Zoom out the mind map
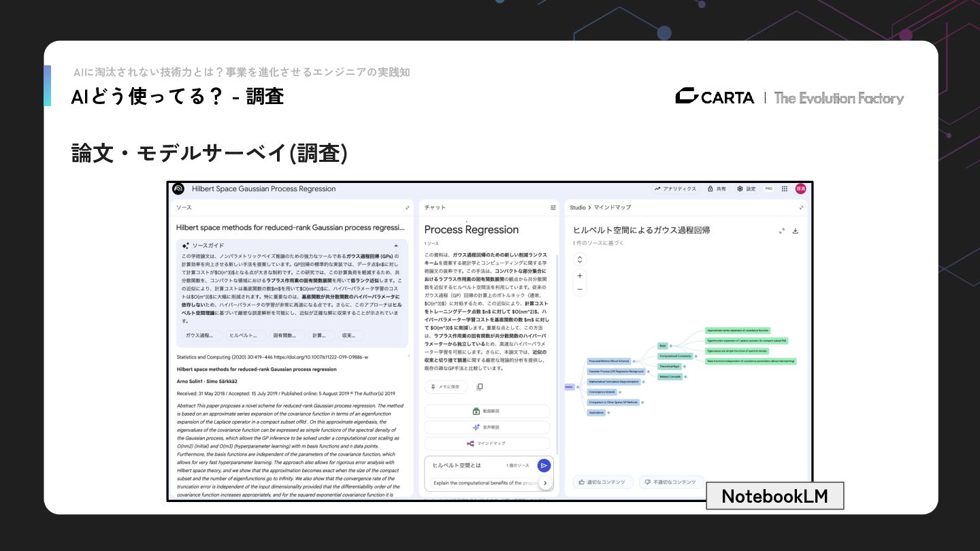980x551 pixels. [x=580, y=289]
